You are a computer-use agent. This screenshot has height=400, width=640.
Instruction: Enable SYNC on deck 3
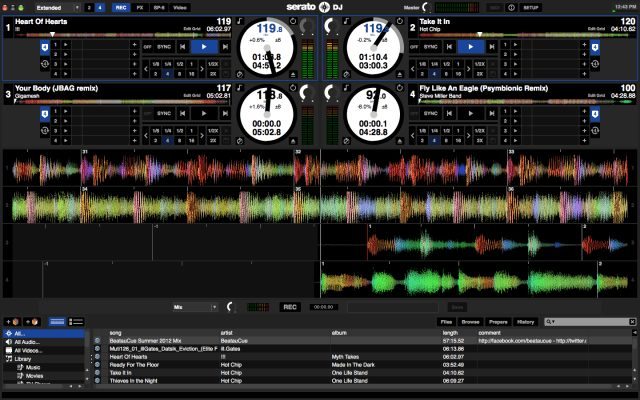164,113
